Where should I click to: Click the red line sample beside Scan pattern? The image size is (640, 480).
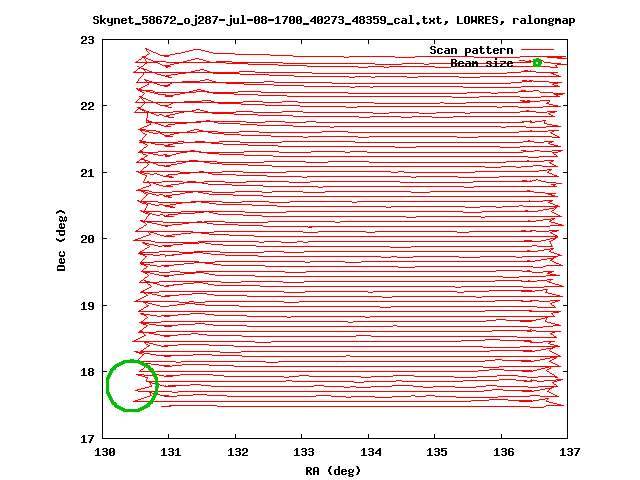tap(538, 50)
